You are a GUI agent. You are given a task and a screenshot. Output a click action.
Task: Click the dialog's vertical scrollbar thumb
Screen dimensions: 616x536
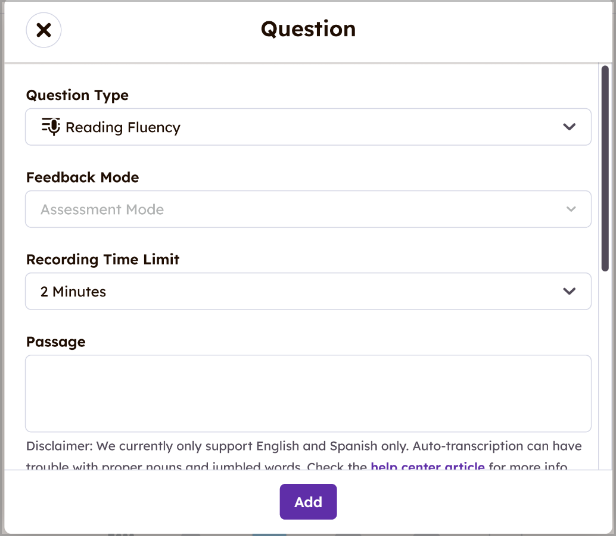tap(605, 165)
